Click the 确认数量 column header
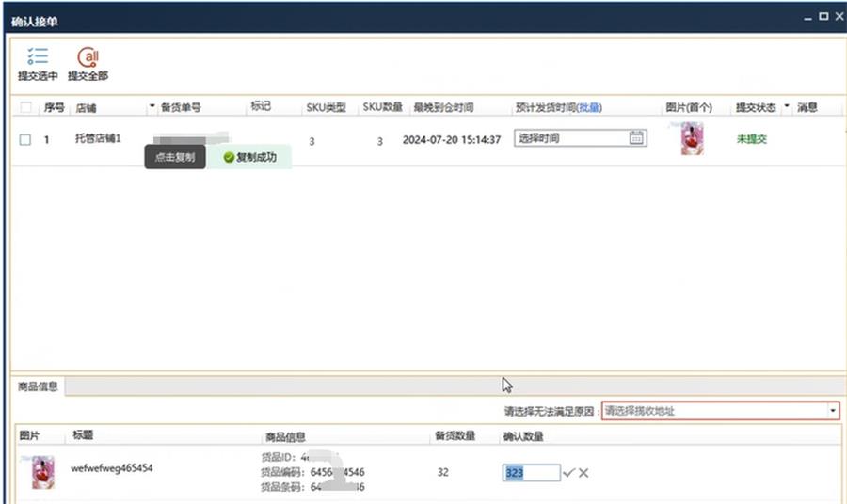 tap(523, 436)
